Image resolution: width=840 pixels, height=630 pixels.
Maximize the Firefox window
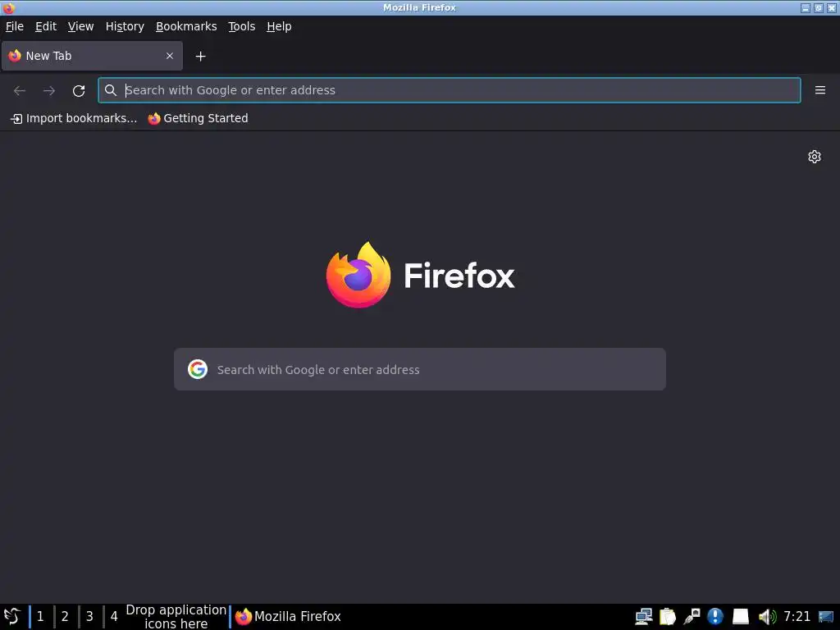coord(818,8)
